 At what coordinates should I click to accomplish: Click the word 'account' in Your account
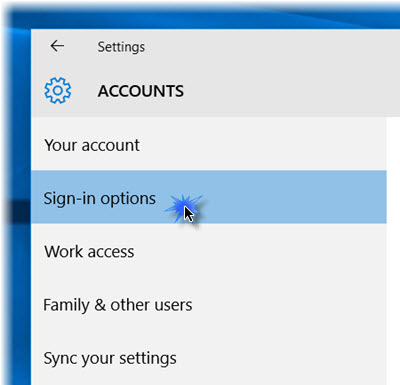[111, 145]
